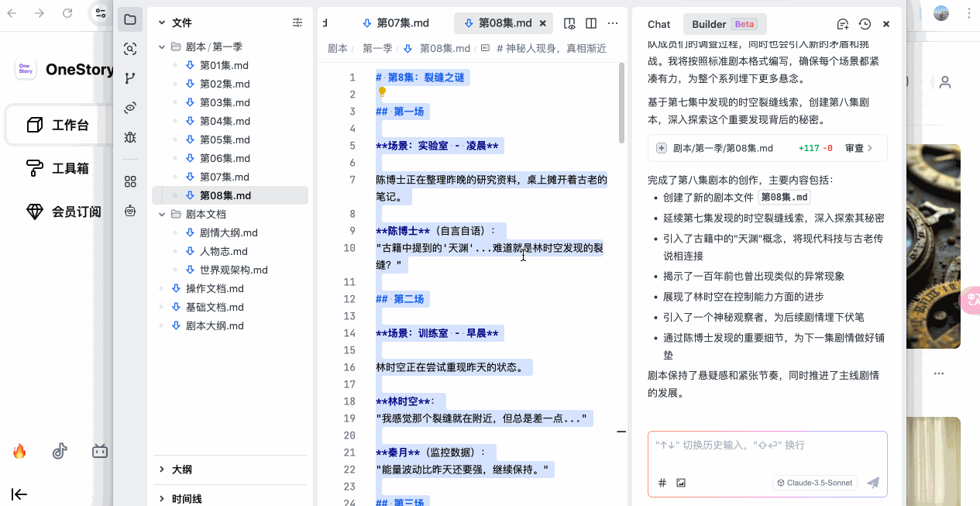Click the 第一季 breadcrumb segment
Screen dimensions: 980x506
(377, 48)
